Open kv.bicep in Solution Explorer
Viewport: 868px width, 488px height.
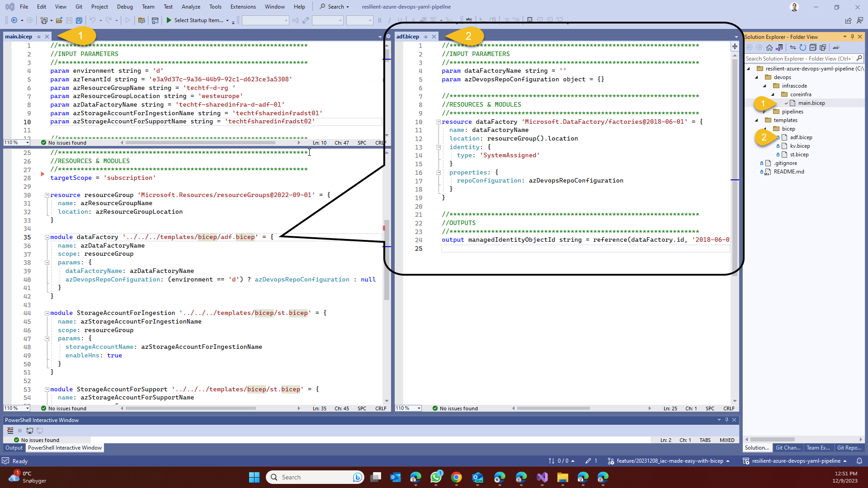coord(800,146)
